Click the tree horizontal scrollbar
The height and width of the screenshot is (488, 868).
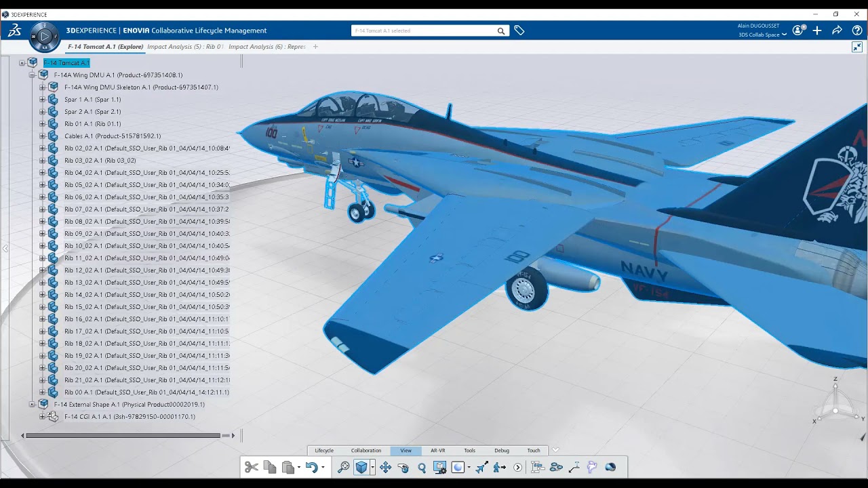(x=123, y=435)
